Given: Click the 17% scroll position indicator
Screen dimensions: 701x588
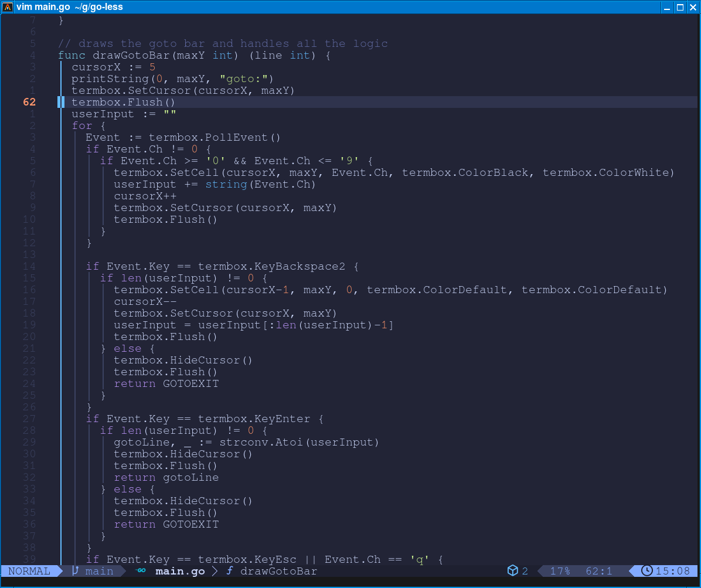Looking at the screenshot, I should click(560, 571).
